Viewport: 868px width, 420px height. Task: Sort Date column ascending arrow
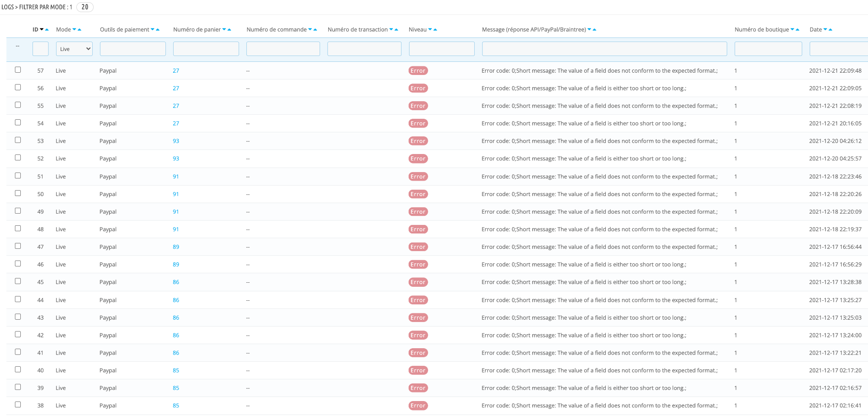tap(830, 29)
